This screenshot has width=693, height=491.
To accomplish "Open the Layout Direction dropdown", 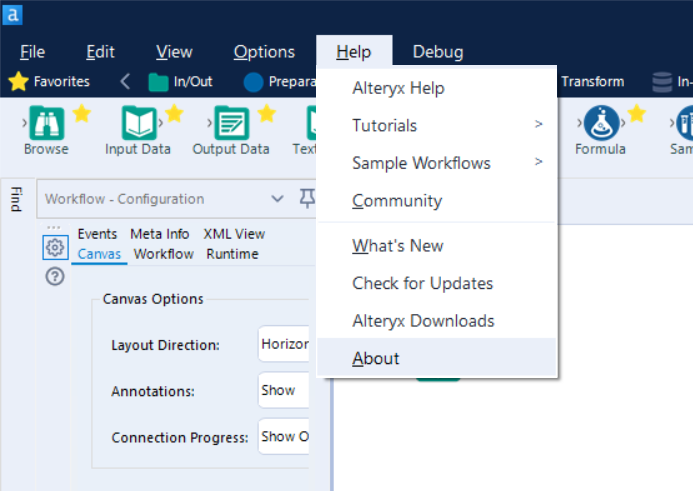I will pyautogui.click(x=284, y=344).
